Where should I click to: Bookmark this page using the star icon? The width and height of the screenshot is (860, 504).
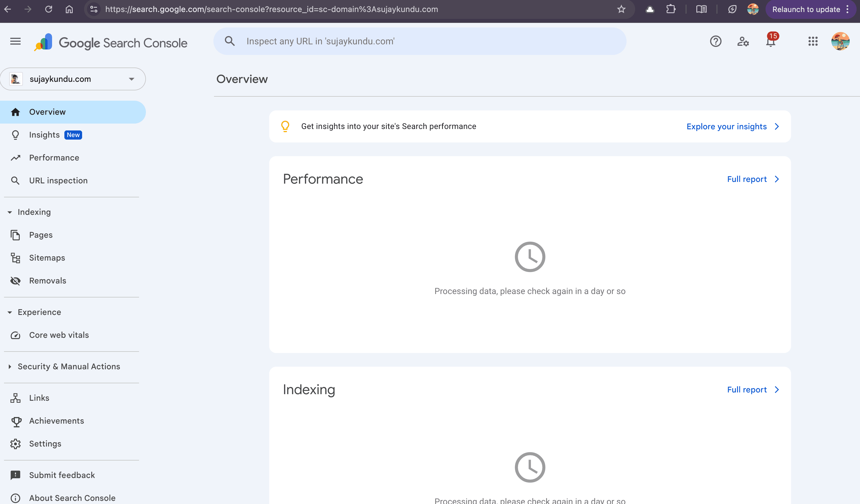[622, 9]
